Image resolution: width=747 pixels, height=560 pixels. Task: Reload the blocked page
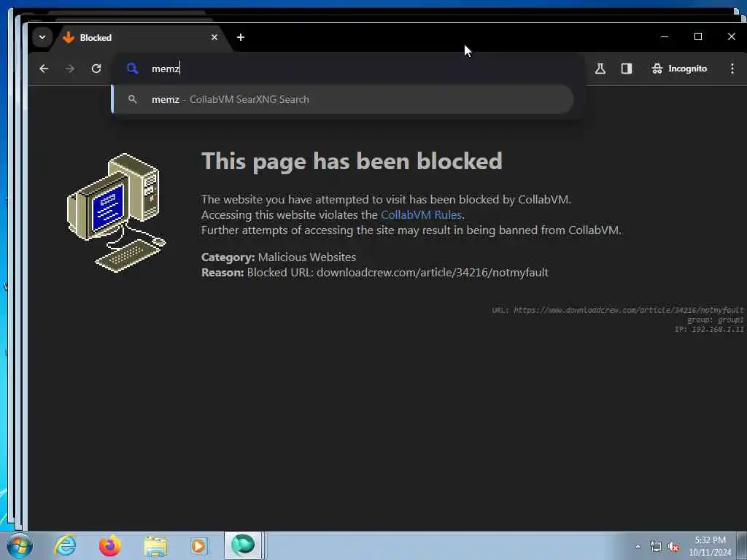(96, 69)
